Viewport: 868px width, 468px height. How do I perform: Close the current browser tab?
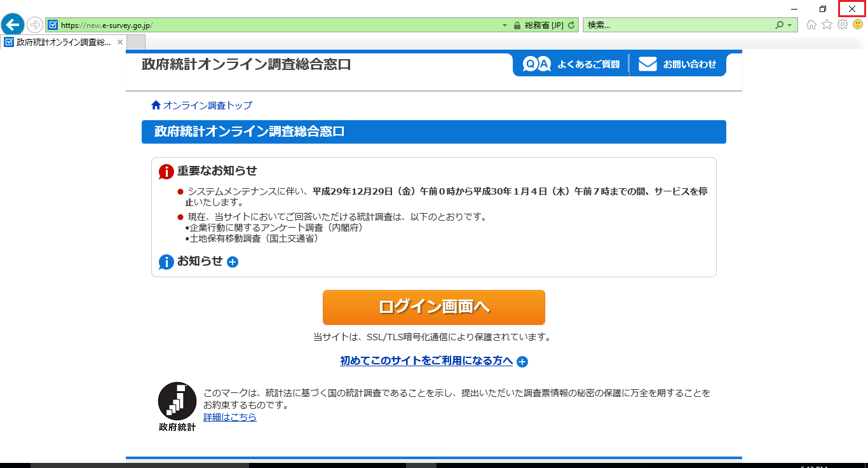coord(120,42)
